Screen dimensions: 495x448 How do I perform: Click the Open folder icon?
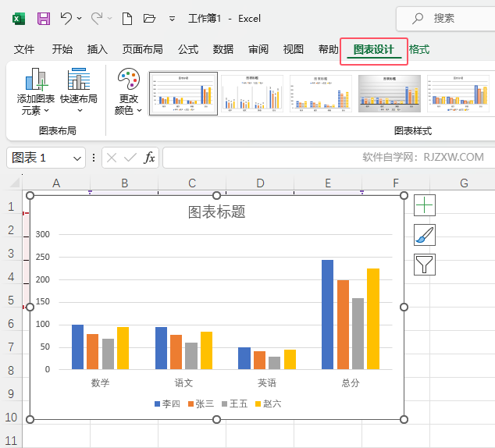tap(149, 18)
